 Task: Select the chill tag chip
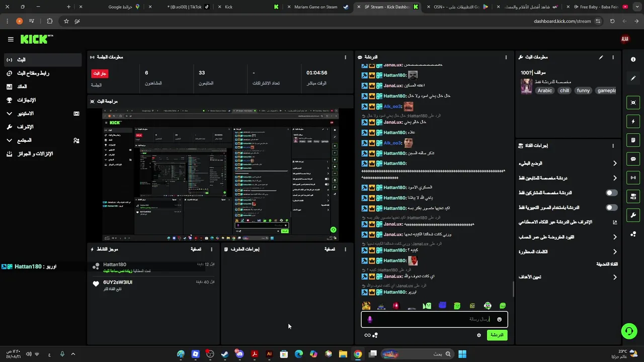click(x=565, y=90)
